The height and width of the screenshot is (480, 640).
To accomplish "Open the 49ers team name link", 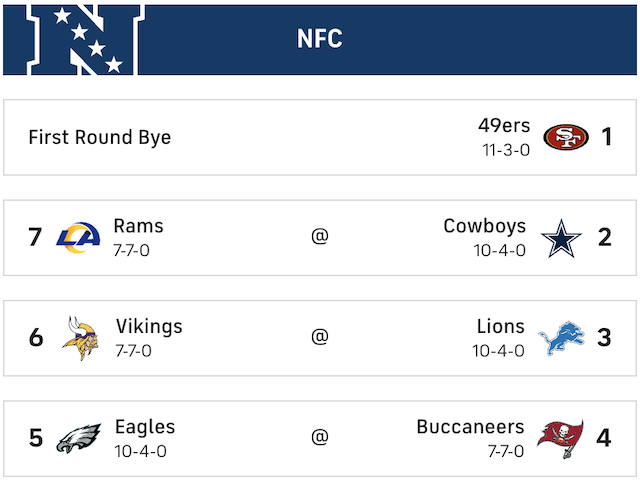I will coord(504,126).
